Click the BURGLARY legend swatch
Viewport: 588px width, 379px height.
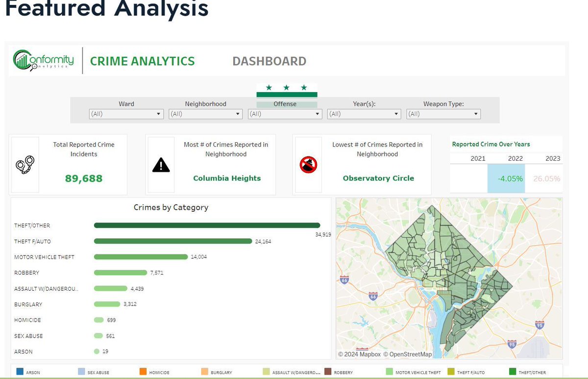point(205,372)
